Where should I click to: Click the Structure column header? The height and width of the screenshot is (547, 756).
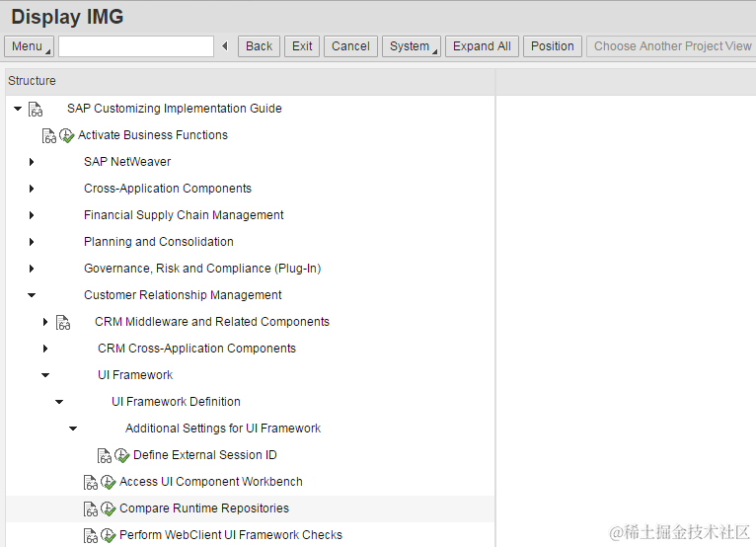point(251,81)
